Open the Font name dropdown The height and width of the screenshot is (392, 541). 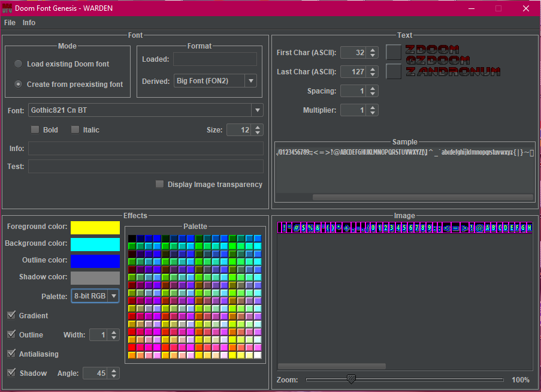coord(258,110)
